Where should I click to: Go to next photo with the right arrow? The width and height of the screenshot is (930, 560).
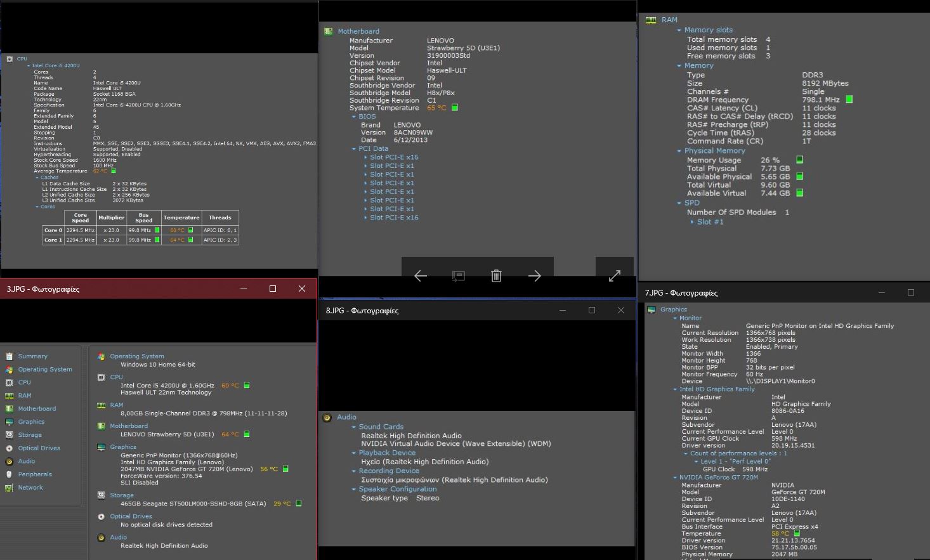click(x=535, y=276)
